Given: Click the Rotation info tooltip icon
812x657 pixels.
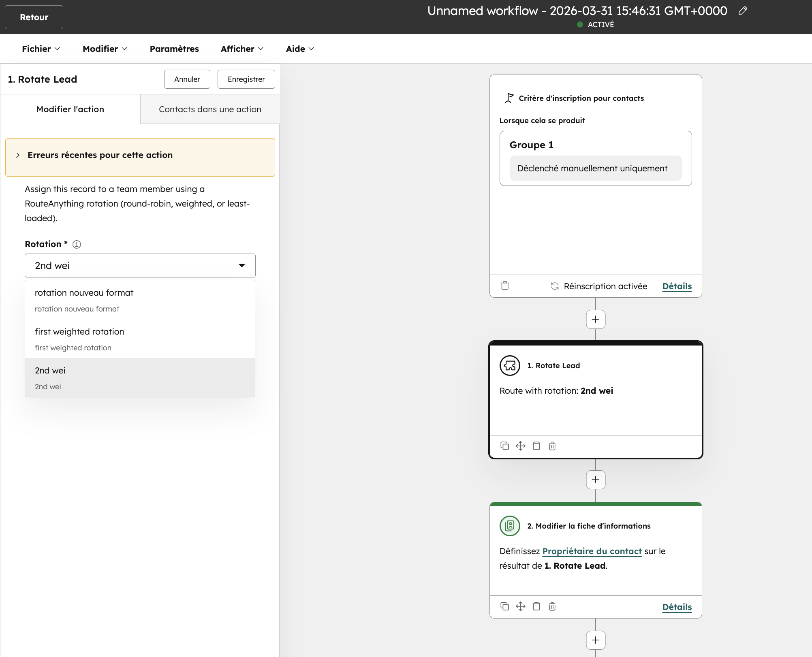Looking at the screenshot, I should coord(77,244).
